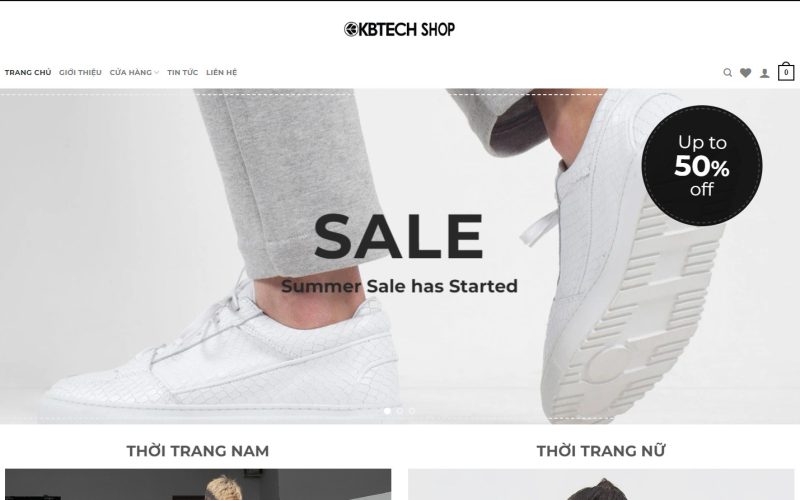Open the user account icon
The image size is (800, 500).
point(764,73)
